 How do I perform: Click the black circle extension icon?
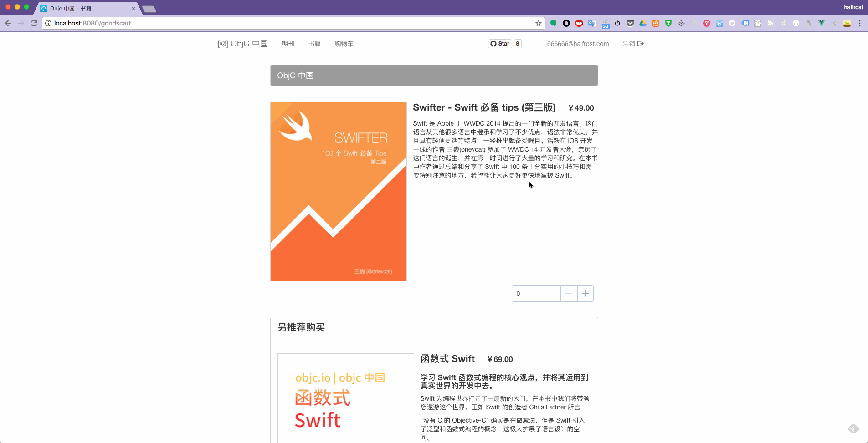pos(566,23)
